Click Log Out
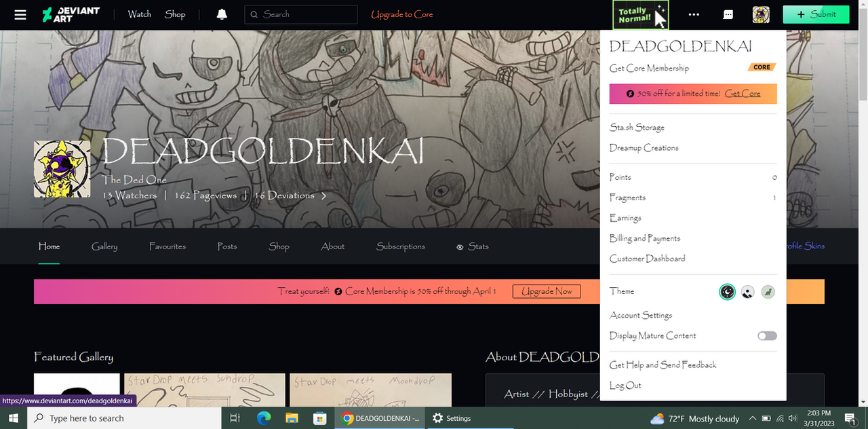868x429 pixels. [625, 386]
